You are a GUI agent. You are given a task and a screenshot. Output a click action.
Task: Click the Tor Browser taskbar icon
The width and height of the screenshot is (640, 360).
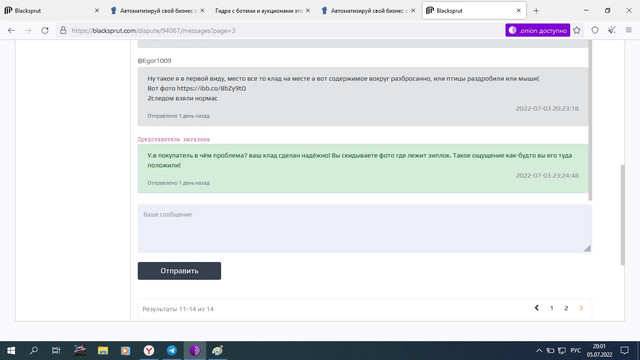195,351
